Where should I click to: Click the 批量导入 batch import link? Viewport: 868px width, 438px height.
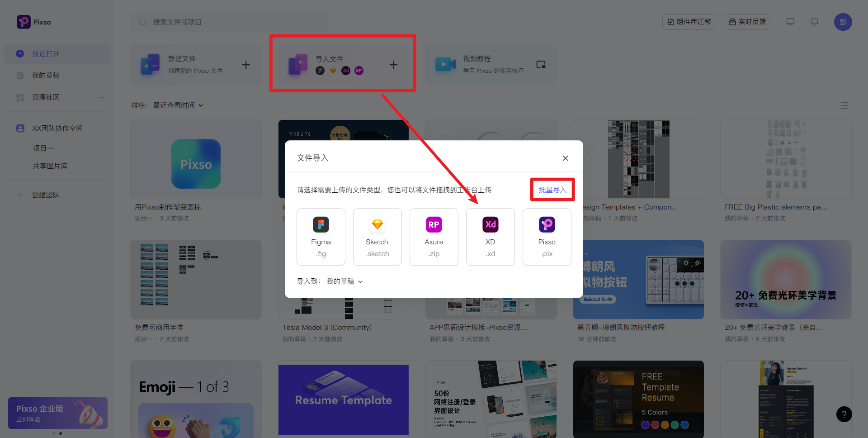tap(552, 190)
